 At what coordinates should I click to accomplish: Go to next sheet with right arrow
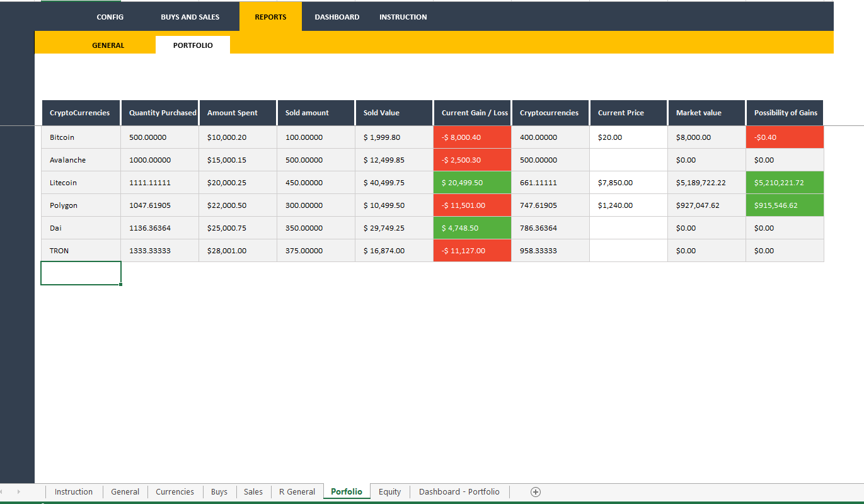19,491
